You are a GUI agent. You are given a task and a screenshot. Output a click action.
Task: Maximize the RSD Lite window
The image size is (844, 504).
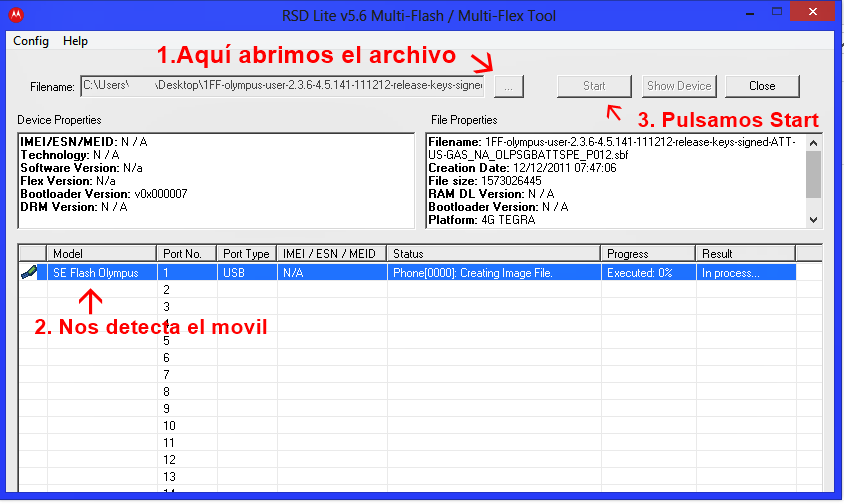click(x=777, y=12)
